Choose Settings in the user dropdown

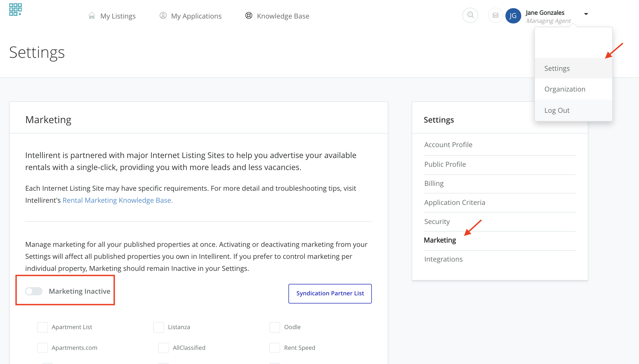(x=557, y=68)
